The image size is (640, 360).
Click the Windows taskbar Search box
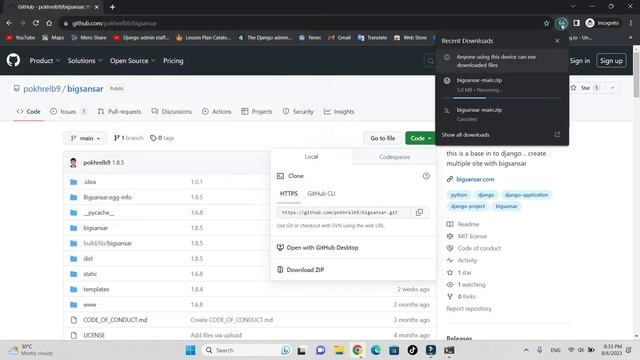(x=246, y=350)
